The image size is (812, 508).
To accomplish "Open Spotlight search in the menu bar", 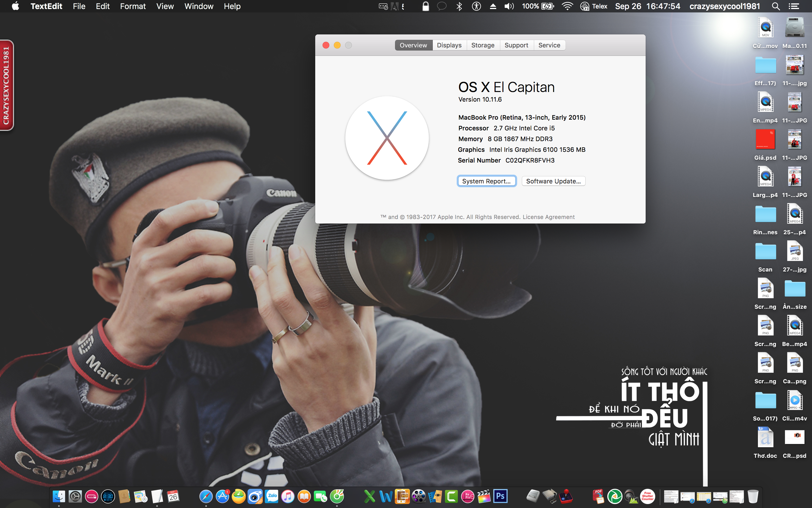I will (x=775, y=6).
